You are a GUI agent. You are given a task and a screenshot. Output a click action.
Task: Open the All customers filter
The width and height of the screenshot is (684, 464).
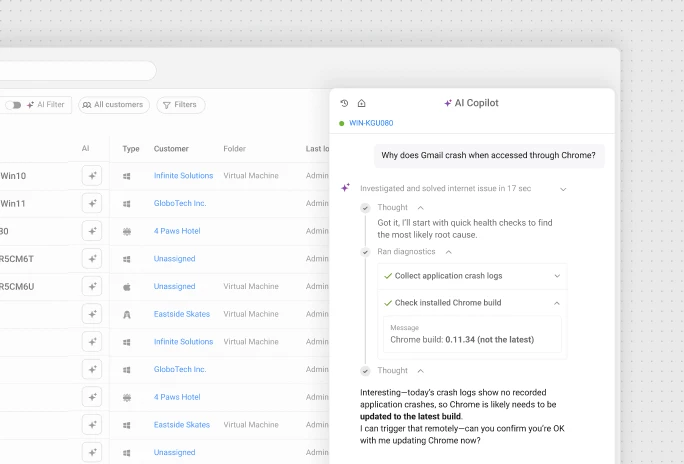coord(114,105)
